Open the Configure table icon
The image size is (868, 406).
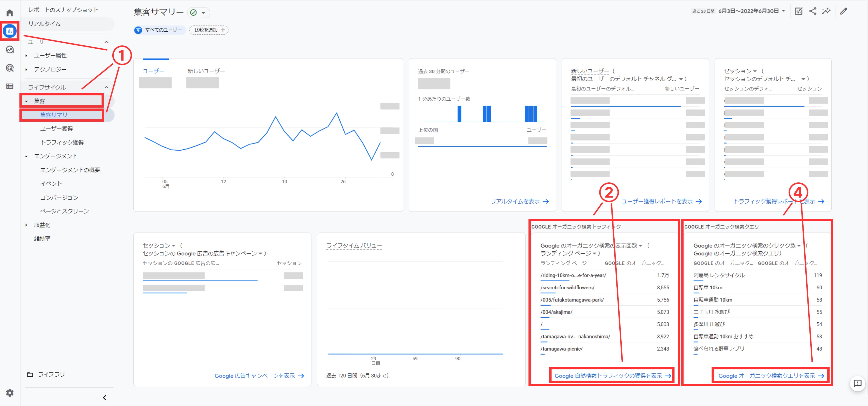click(10, 86)
